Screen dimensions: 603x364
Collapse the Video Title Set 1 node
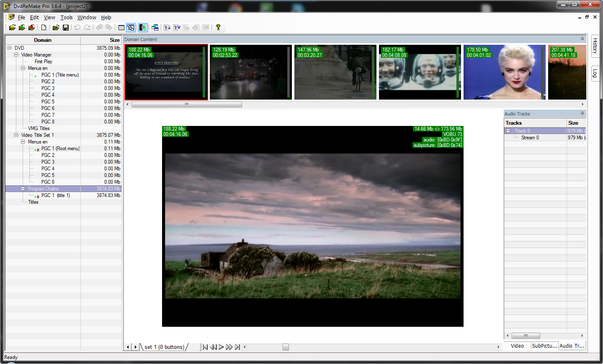[16, 135]
